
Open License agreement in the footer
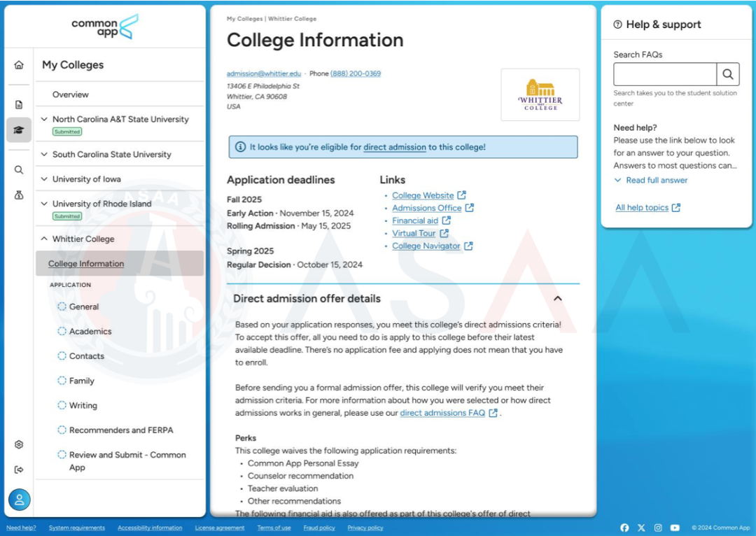click(219, 528)
